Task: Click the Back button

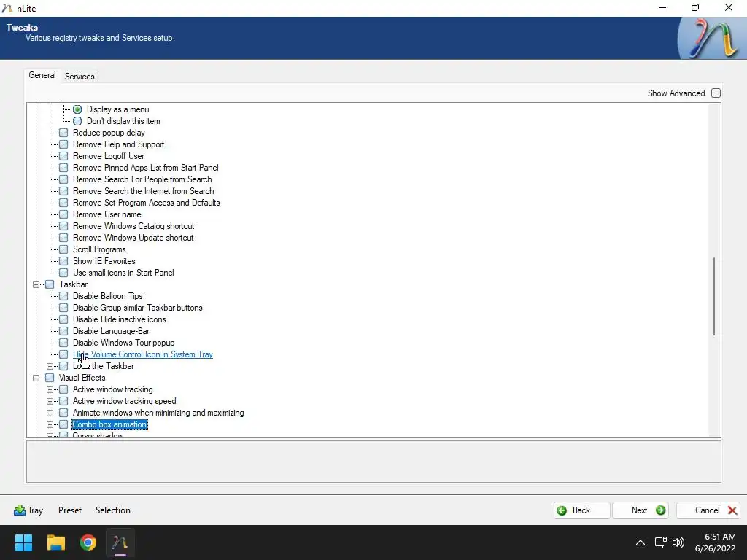Action: coord(581,510)
